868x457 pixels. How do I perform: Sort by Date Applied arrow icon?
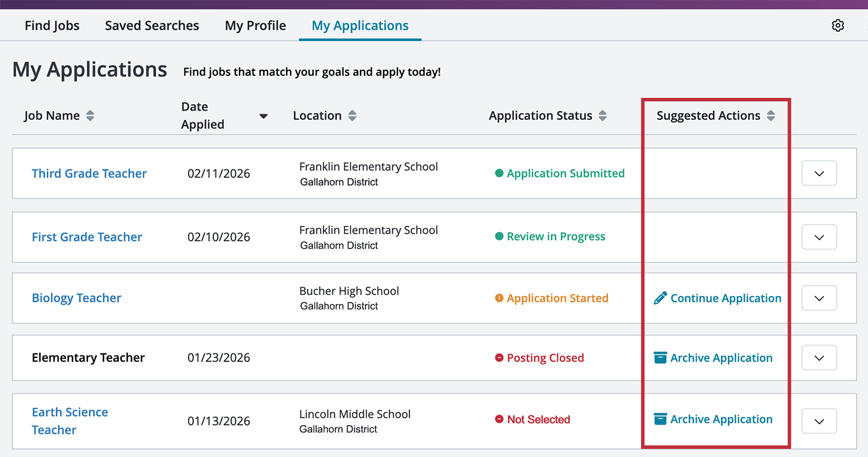tap(263, 116)
